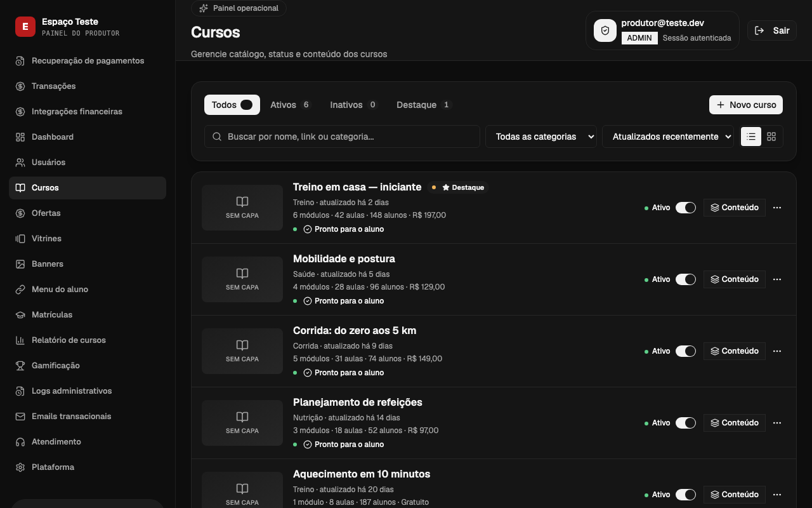The height and width of the screenshot is (508, 812).
Task: Open the Atualizados recentemente sort dropdown
Action: coord(668,137)
